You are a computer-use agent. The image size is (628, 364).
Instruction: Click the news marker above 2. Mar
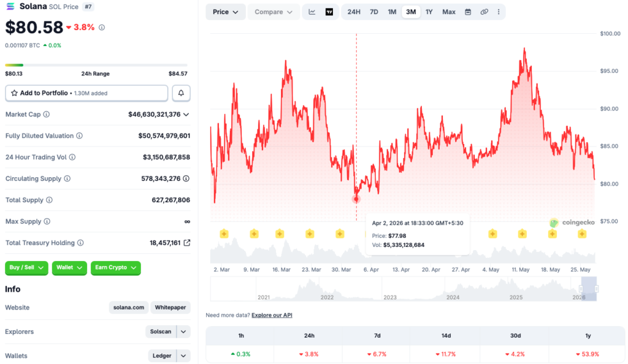(224, 233)
